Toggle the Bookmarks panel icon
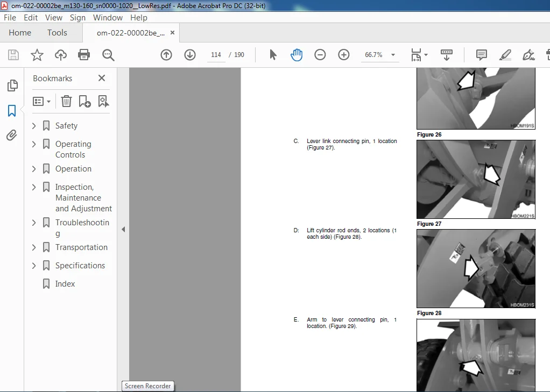Viewport: 550px width, 392px height. click(x=12, y=111)
